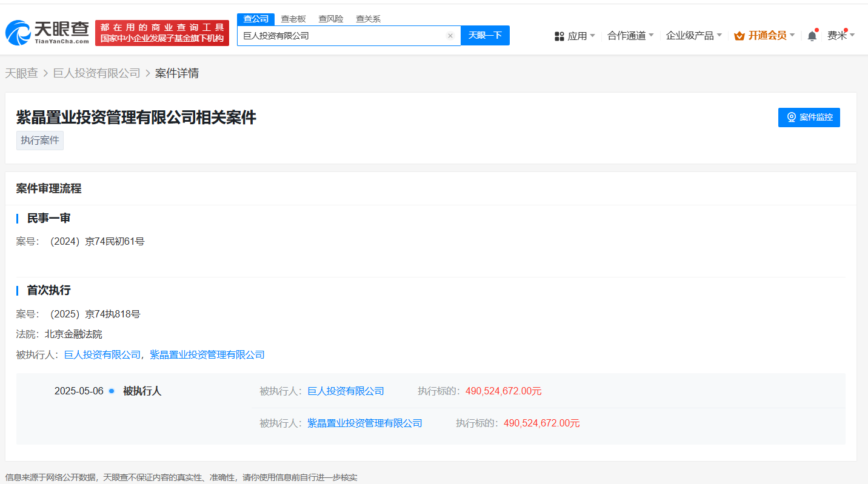Switch to the 查关系 tab

pyautogui.click(x=369, y=19)
